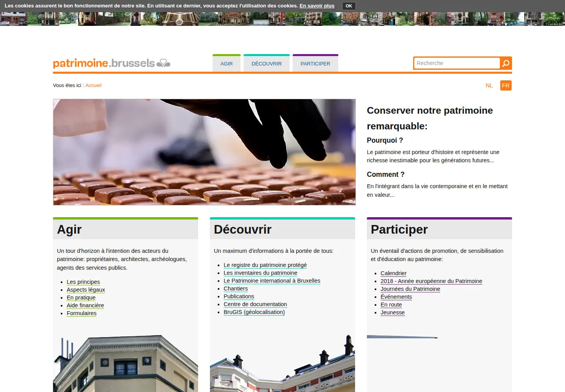Open the AGIR tab
565x392 pixels.
(226, 64)
